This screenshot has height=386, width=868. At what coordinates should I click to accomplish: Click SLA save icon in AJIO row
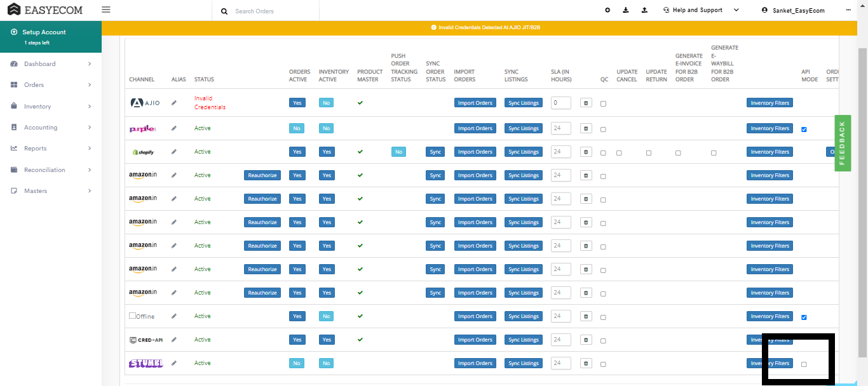tap(586, 103)
